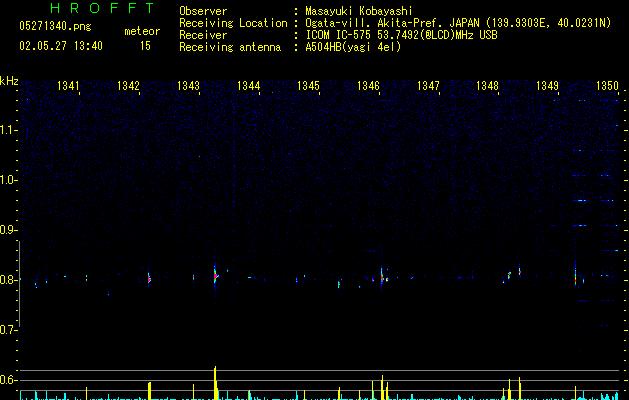Click the Receiver label
This screenshot has width=629, height=400.
[203, 35]
